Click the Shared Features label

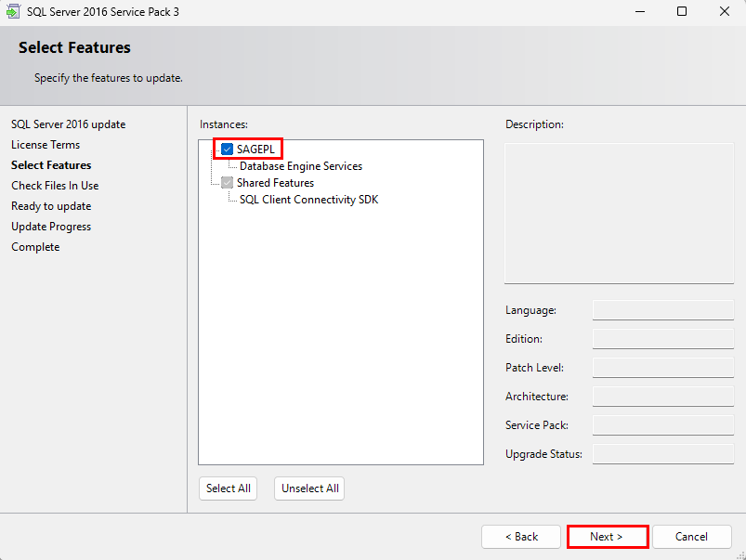276,183
